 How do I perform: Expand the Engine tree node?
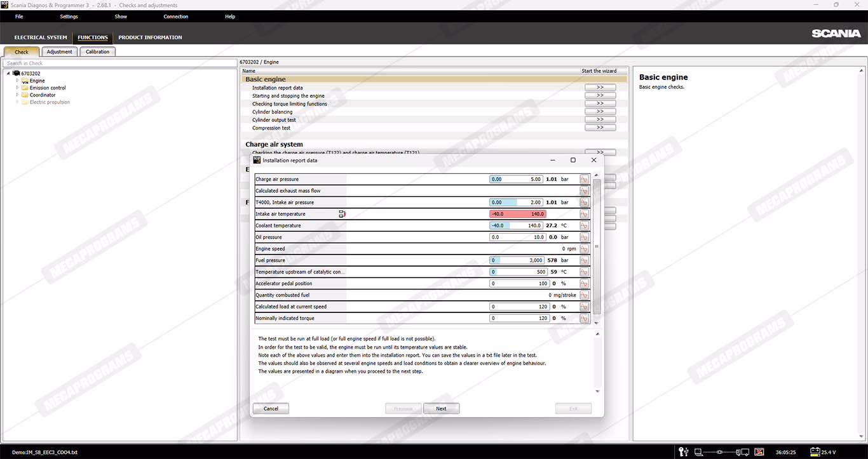coord(18,81)
